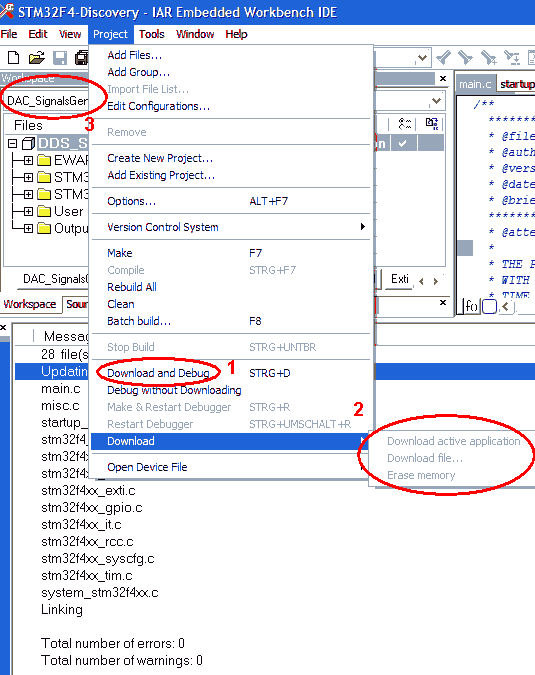Click the Open file toolbar icon
The width and height of the screenshot is (535, 675).
point(37,57)
